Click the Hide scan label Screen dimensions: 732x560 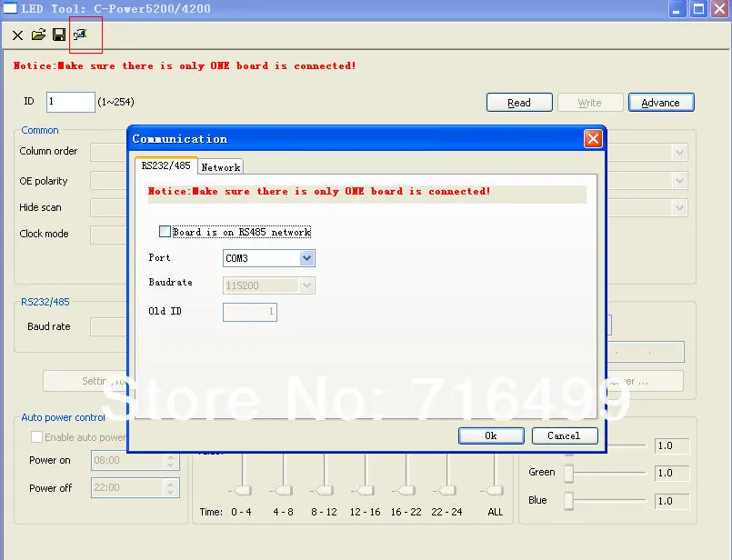pyautogui.click(x=40, y=207)
